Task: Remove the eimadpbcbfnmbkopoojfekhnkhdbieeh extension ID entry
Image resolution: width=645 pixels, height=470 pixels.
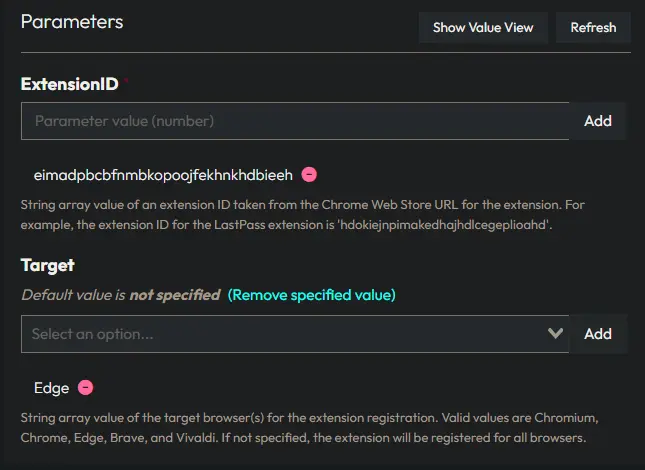Action: point(310,175)
